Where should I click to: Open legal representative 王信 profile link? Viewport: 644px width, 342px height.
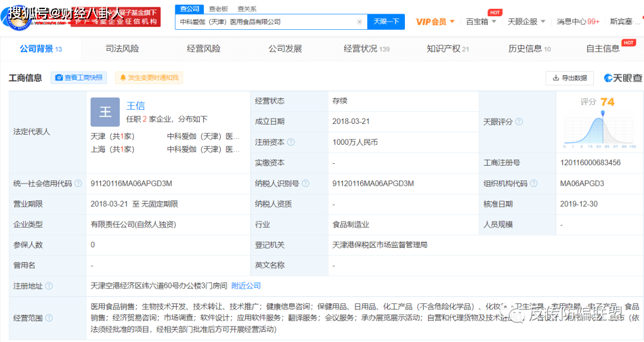135,105
